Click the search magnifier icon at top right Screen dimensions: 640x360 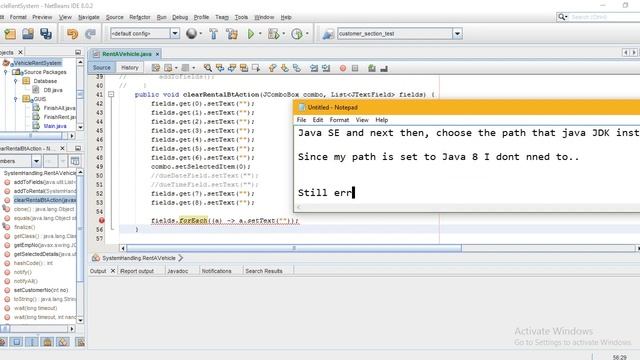562,17
